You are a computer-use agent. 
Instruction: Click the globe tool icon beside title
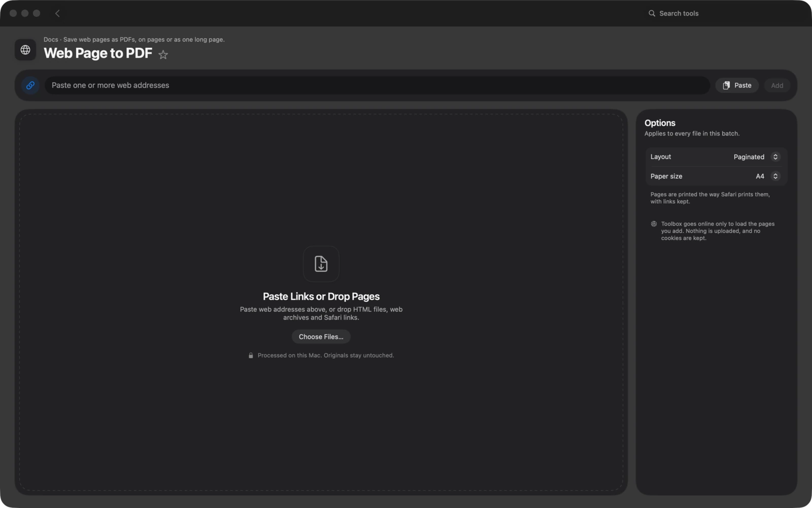25,50
